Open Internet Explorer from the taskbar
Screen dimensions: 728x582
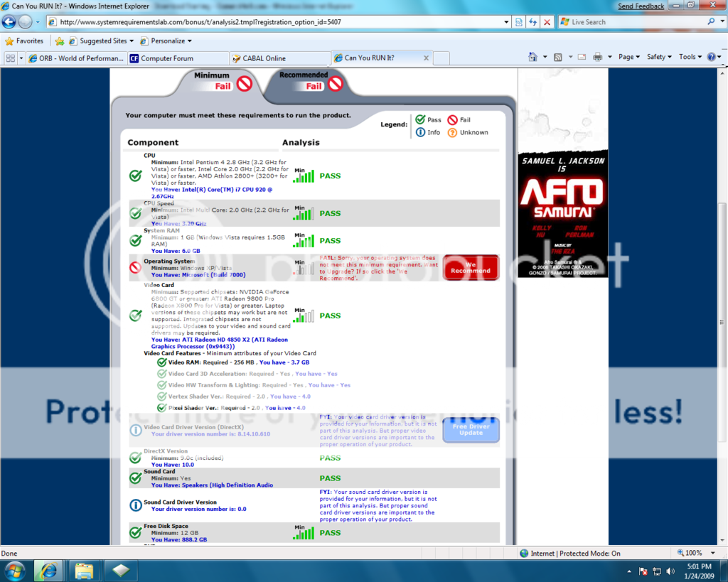[49, 570]
